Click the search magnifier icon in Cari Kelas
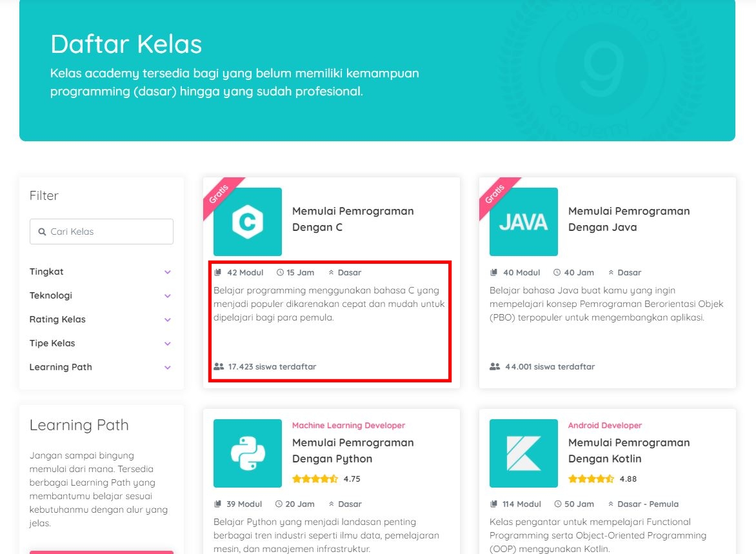 click(42, 231)
